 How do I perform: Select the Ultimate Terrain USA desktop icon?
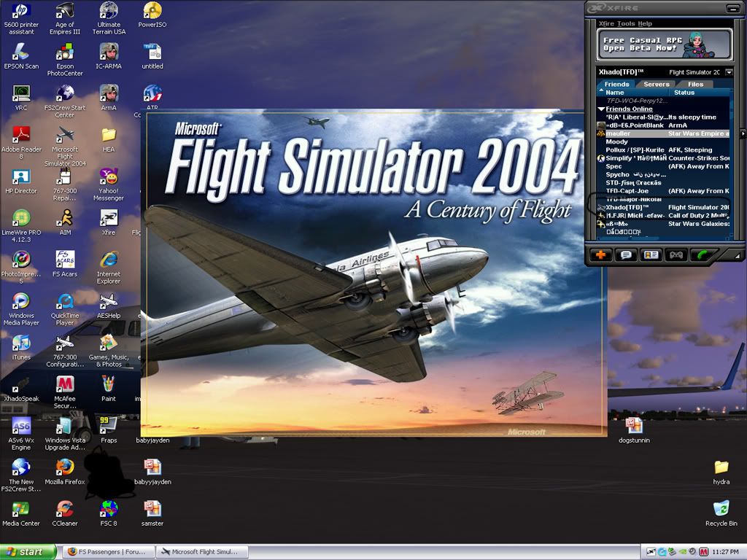[109, 19]
